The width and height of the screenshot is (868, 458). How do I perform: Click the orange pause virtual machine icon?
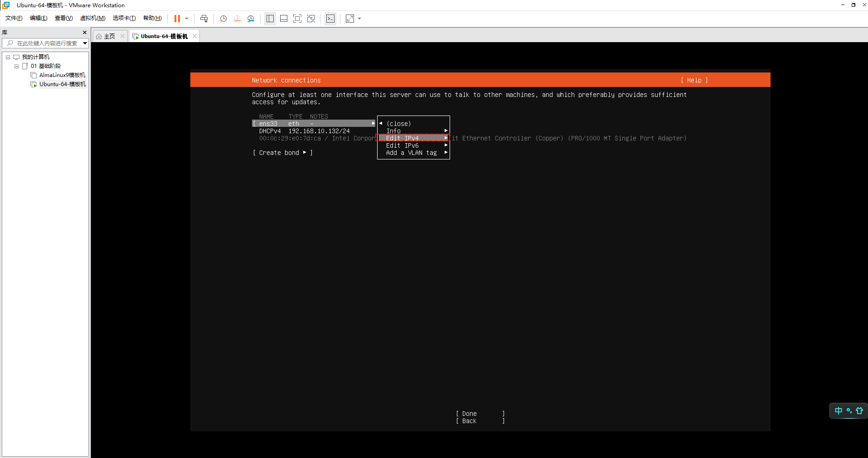click(177, 19)
